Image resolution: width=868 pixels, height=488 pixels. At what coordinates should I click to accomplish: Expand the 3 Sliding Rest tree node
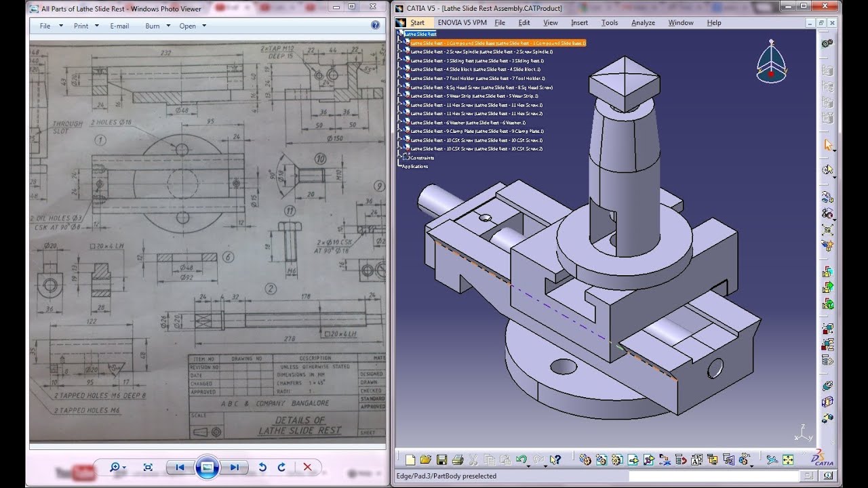[x=401, y=60]
